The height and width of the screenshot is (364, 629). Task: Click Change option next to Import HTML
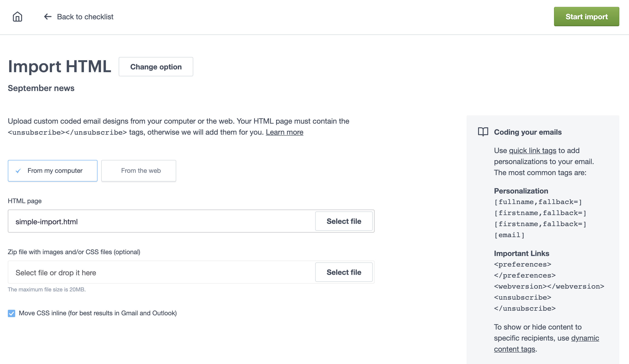156,67
